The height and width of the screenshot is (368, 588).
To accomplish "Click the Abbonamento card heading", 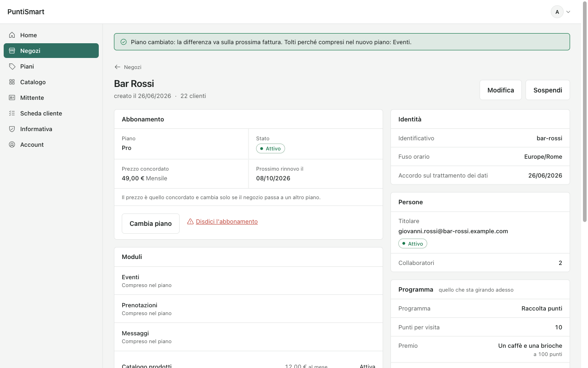I will tap(143, 119).
